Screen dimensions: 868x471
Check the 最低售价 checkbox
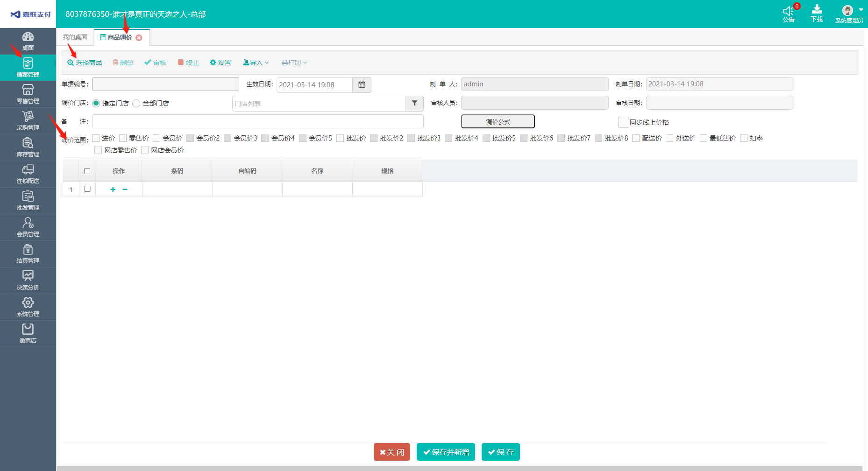click(704, 138)
